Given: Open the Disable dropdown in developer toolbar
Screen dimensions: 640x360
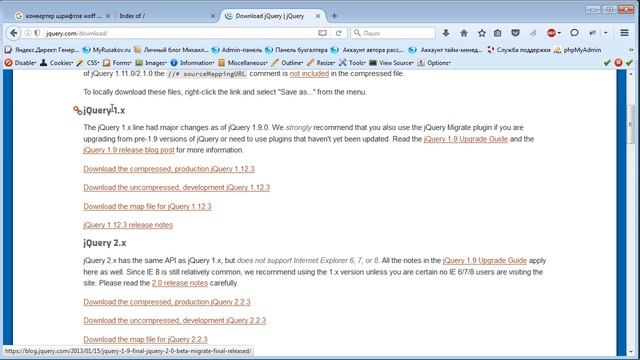Looking at the screenshot, I should 20,63.
